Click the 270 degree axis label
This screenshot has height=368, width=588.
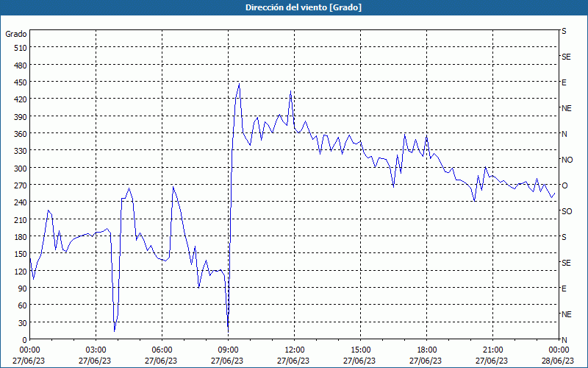click(21, 185)
